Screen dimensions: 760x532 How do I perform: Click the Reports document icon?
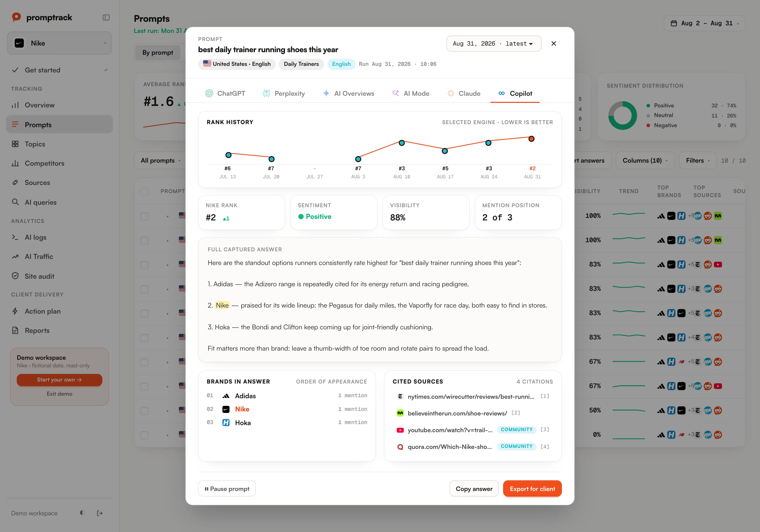pyautogui.click(x=15, y=330)
